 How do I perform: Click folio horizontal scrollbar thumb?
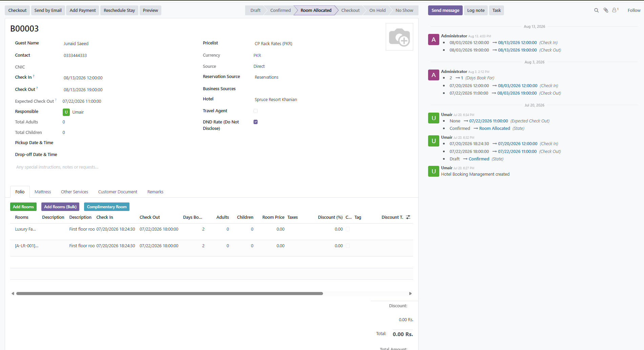tap(169, 294)
